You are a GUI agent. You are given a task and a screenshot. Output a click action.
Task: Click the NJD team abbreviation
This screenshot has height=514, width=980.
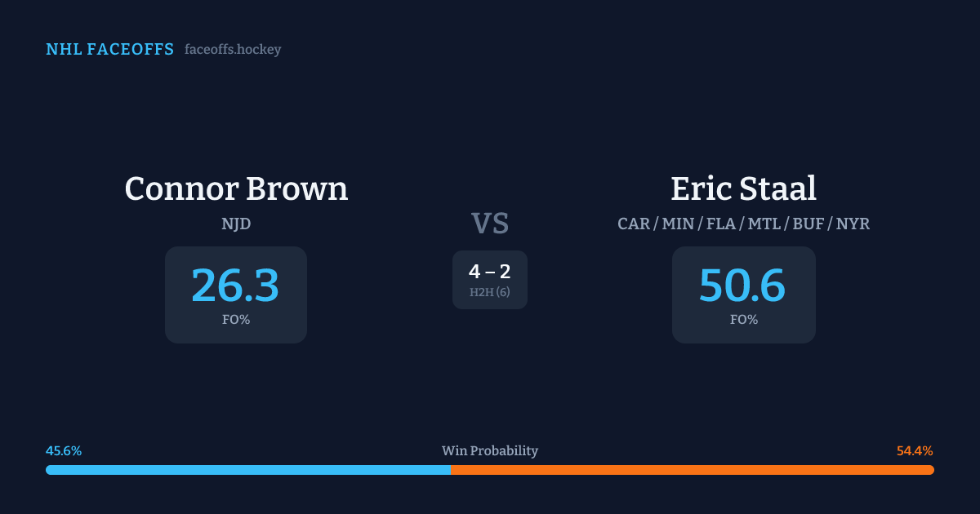pos(236,224)
